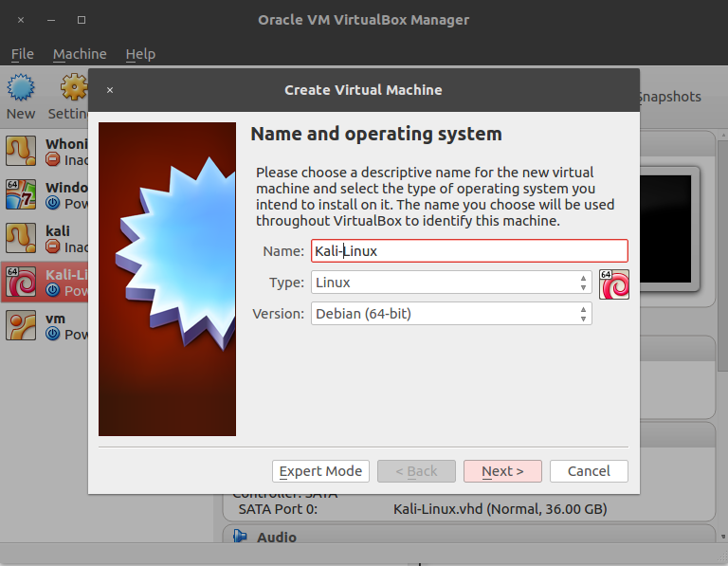Click the inactive status icon of Whonix
The width and height of the screenshot is (728, 566).
pyautogui.click(x=53, y=159)
